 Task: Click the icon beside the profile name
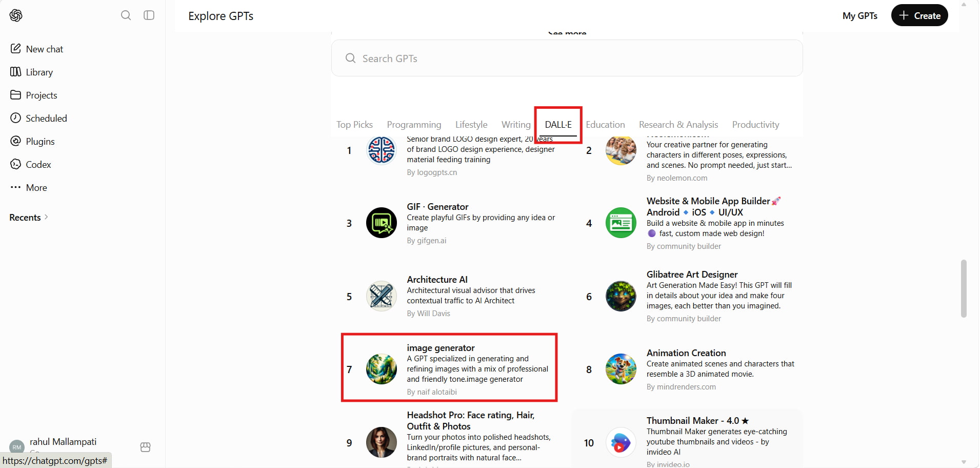tap(146, 447)
